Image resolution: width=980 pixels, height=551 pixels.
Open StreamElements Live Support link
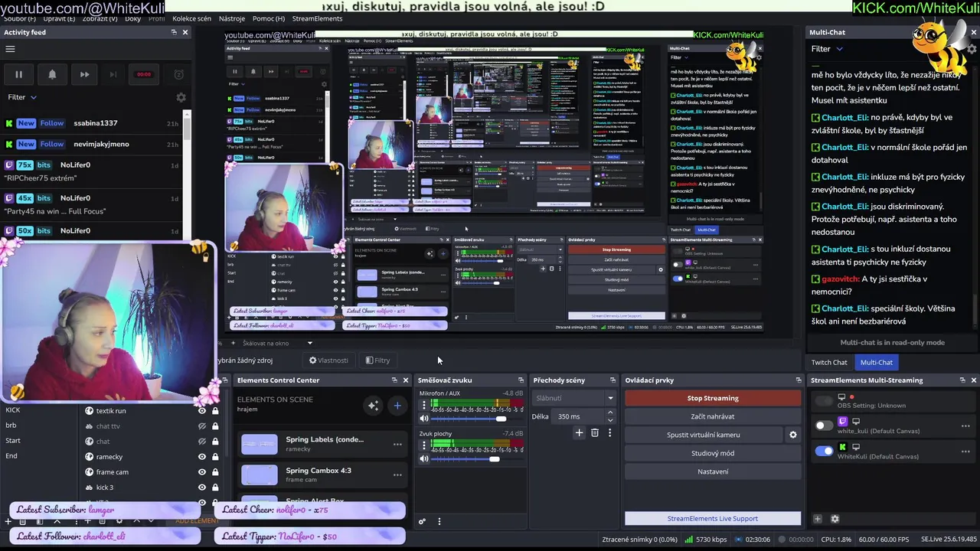pyautogui.click(x=713, y=519)
